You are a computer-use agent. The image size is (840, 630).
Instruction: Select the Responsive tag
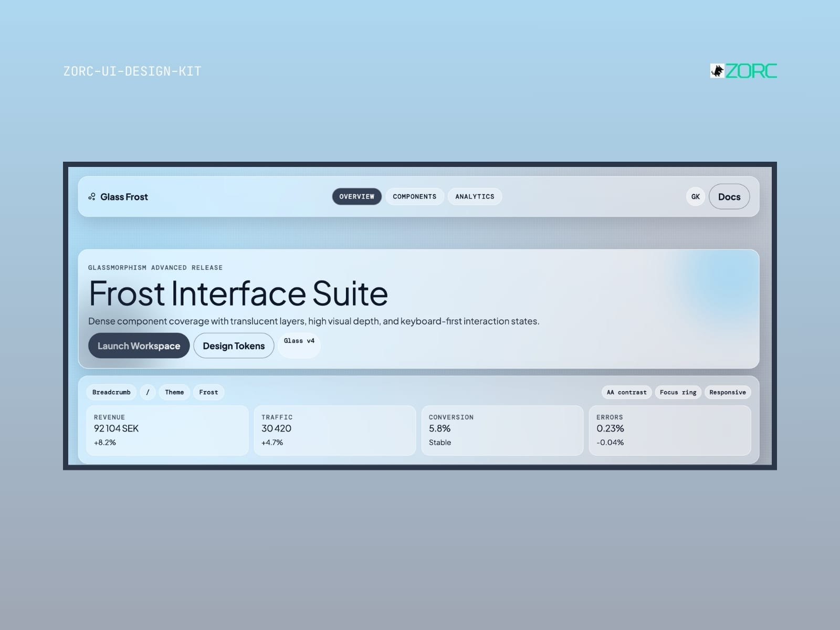pos(728,392)
